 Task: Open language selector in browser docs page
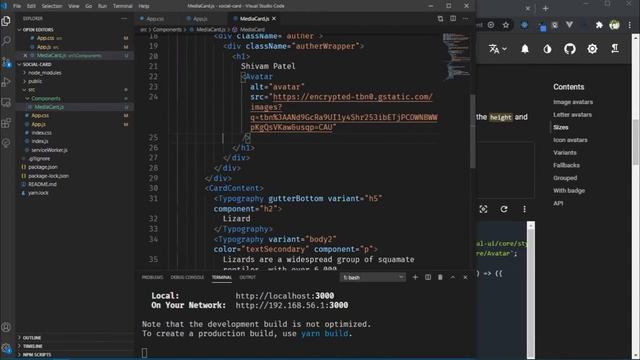pyautogui.click(x=498, y=49)
